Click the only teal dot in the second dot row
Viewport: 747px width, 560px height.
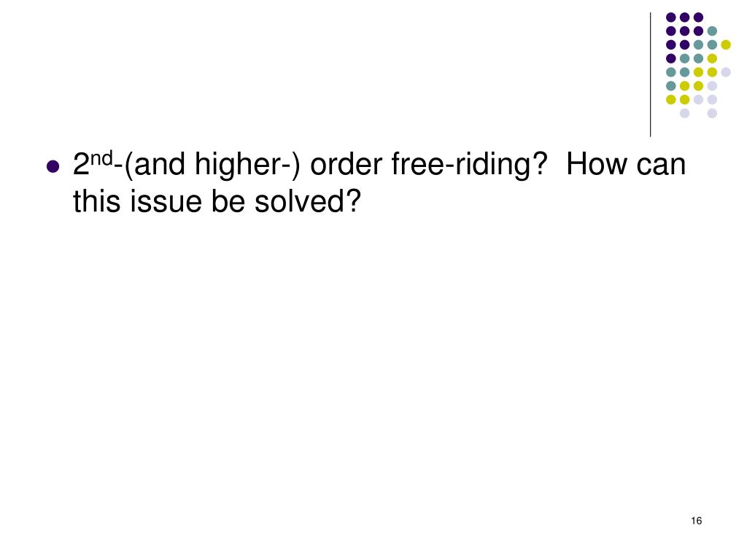[712, 31]
